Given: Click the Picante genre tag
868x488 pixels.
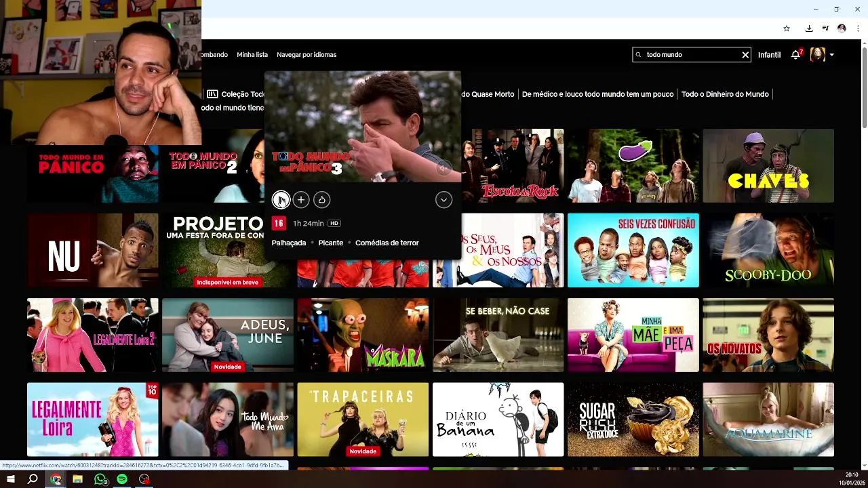Looking at the screenshot, I should pos(331,243).
